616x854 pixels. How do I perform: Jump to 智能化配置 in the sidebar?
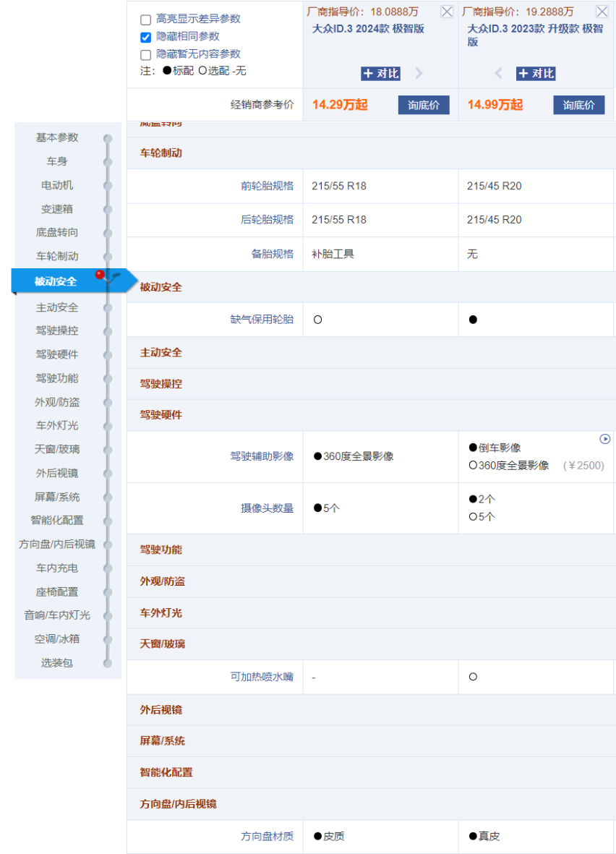click(57, 520)
